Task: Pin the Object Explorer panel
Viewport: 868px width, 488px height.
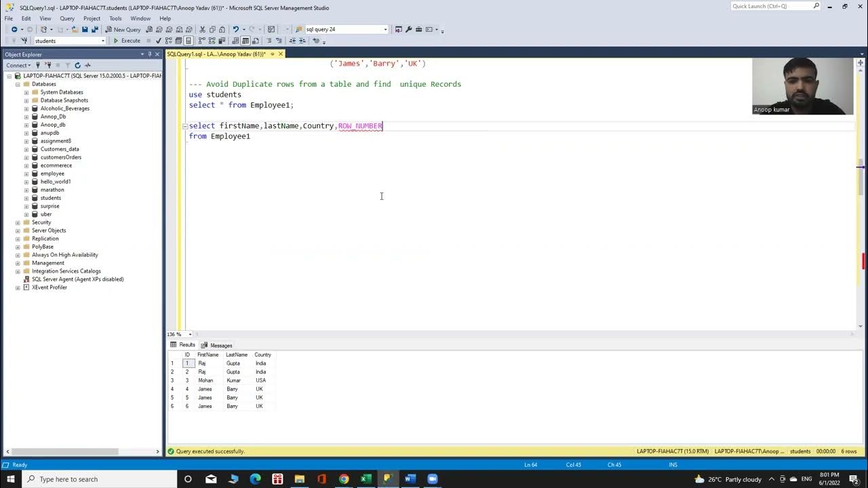Action: pos(150,54)
